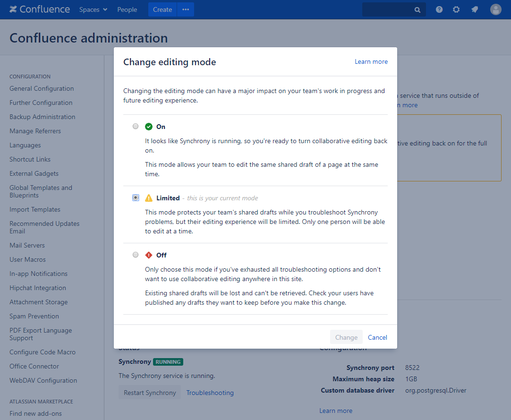Select the Off editing mode radio
The width and height of the screenshot is (511, 420).
click(136, 255)
